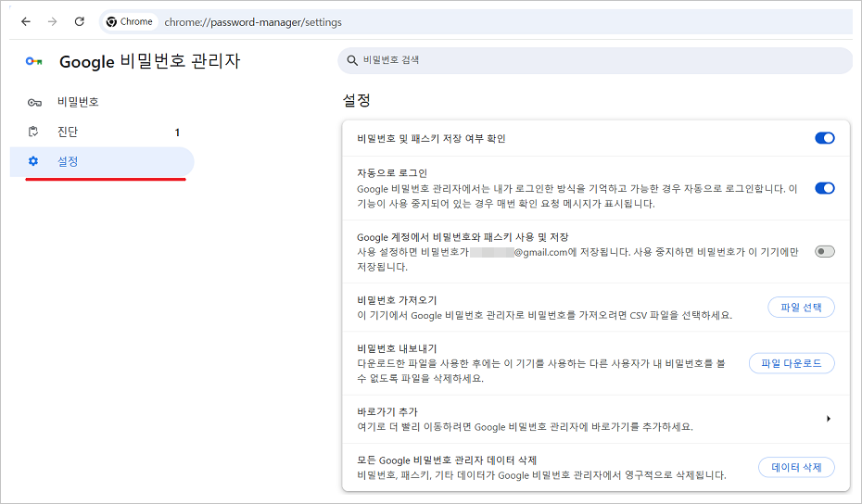Screen dimensions: 862x504
Task: Click the 진단 issue count badge 1
Action: coord(177,132)
